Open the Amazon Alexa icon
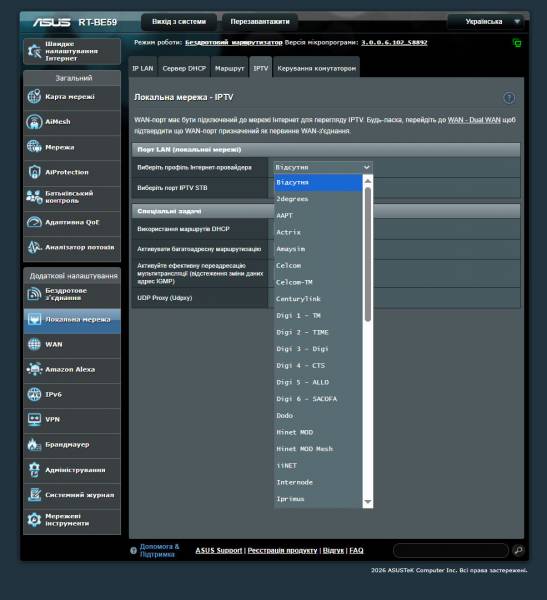This screenshot has width=547, height=600. (34, 369)
